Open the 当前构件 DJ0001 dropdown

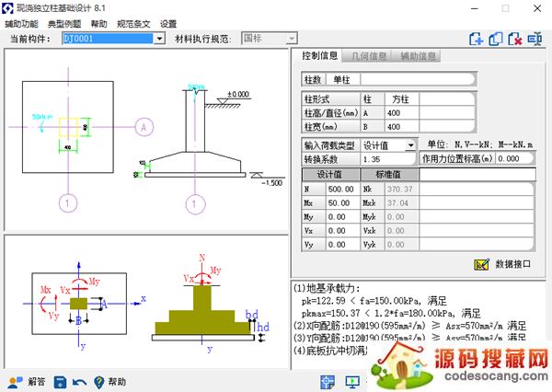point(159,39)
